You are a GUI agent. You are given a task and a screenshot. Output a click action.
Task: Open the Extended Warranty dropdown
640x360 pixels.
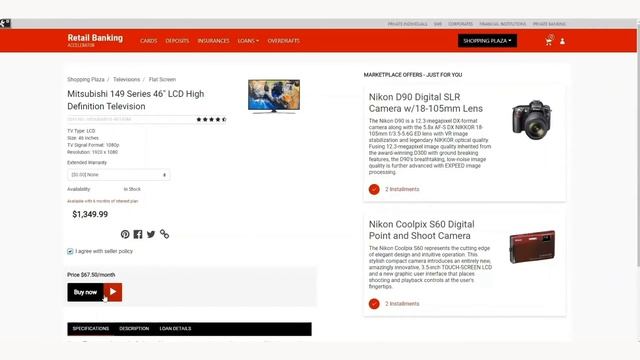coord(118,175)
